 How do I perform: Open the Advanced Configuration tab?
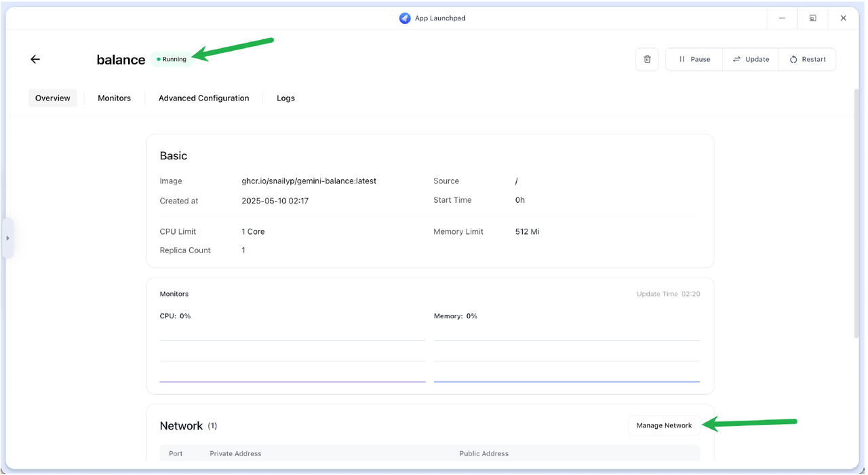tap(203, 98)
